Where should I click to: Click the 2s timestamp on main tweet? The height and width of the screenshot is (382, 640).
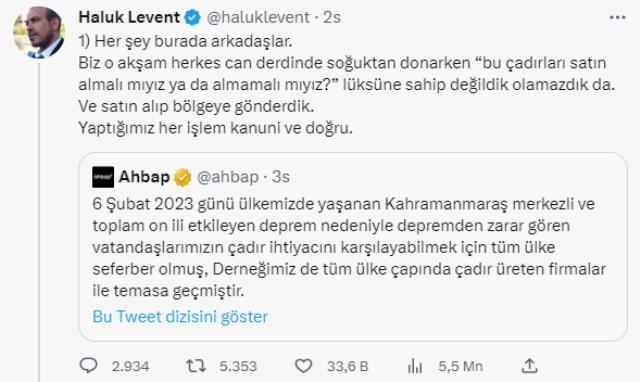point(332,18)
